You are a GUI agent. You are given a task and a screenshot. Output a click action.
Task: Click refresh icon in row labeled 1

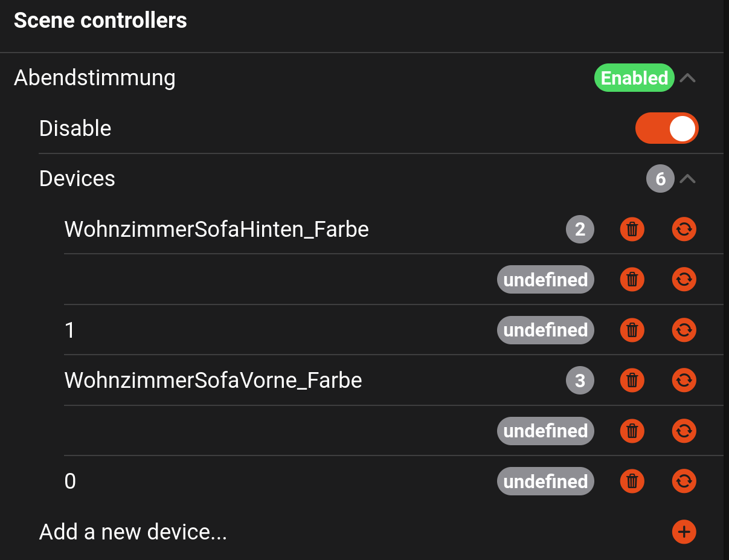point(684,330)
